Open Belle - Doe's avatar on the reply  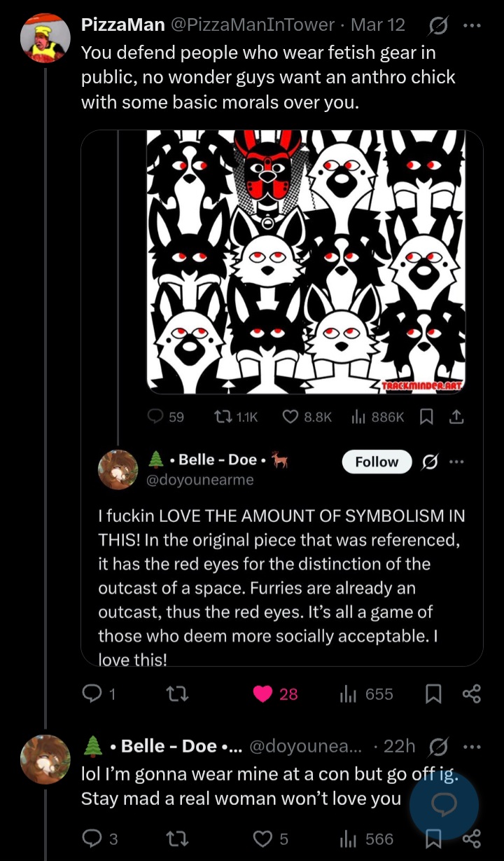pos(45,759)
